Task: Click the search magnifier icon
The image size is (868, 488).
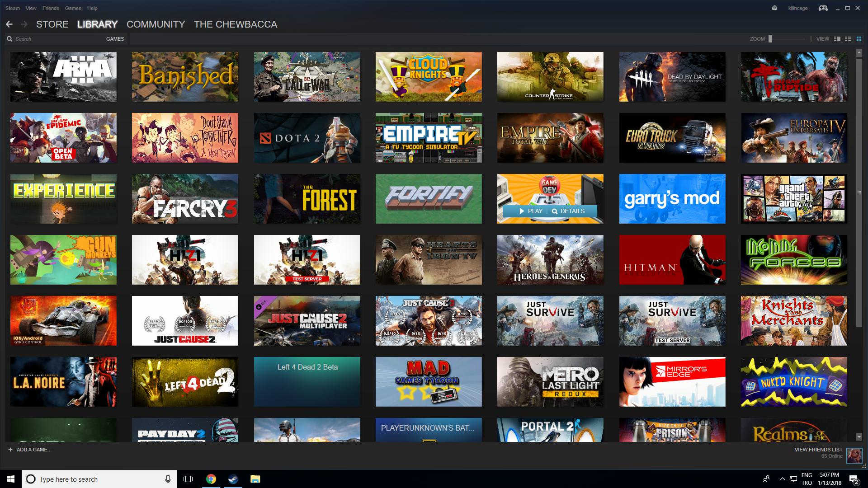Action: (x=9, y=39)
